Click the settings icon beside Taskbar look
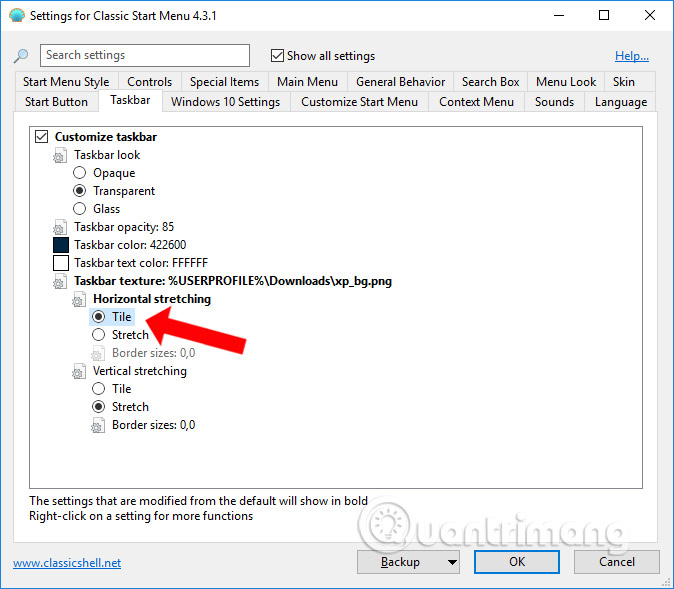 [x=60, y=155]
